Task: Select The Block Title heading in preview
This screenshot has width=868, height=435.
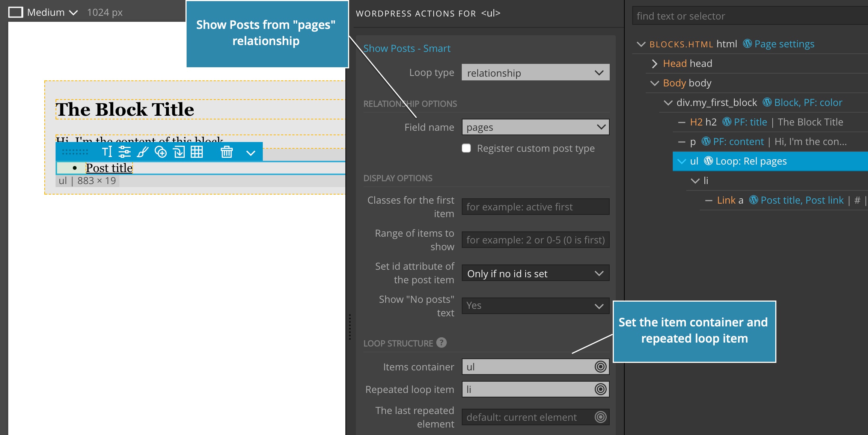Action: tap(125, 109)
